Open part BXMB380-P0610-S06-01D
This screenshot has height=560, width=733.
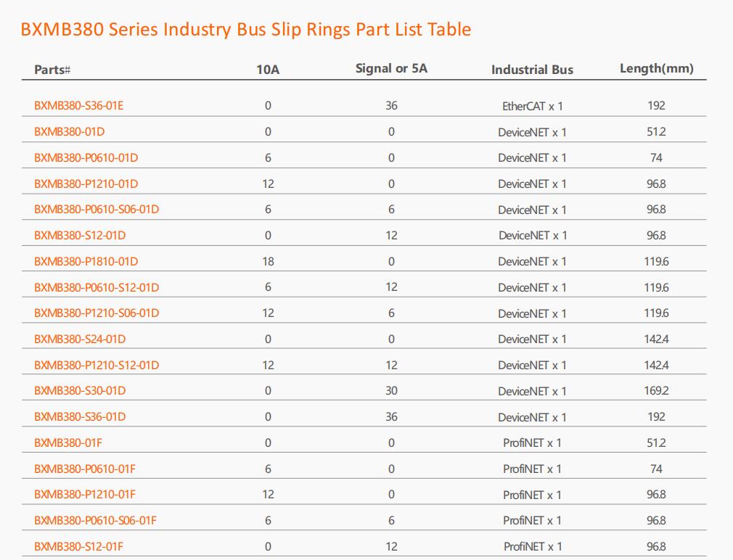coord(97,209)
